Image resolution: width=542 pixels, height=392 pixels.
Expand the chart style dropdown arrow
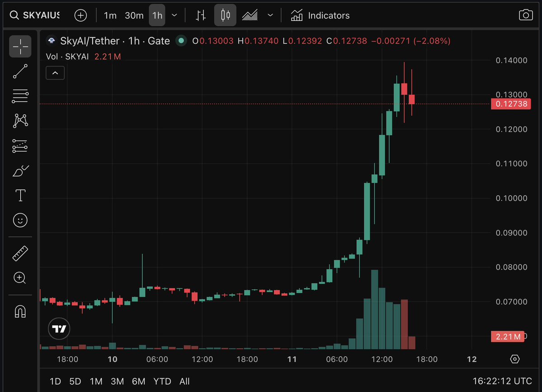pos(270,15)
